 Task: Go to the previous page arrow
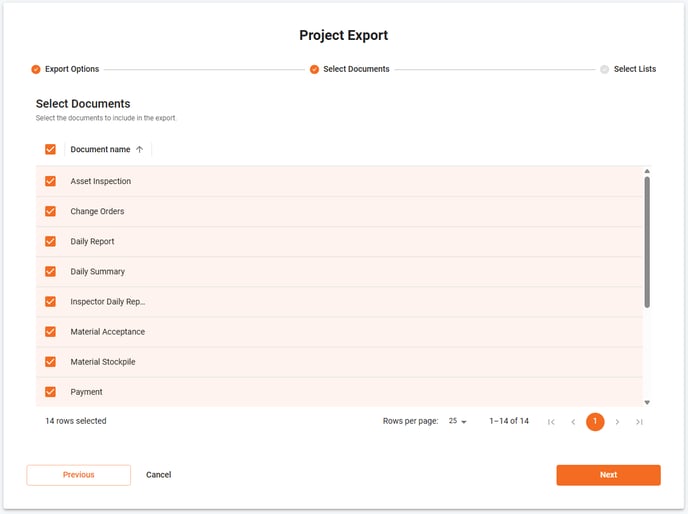click(573, 422)
